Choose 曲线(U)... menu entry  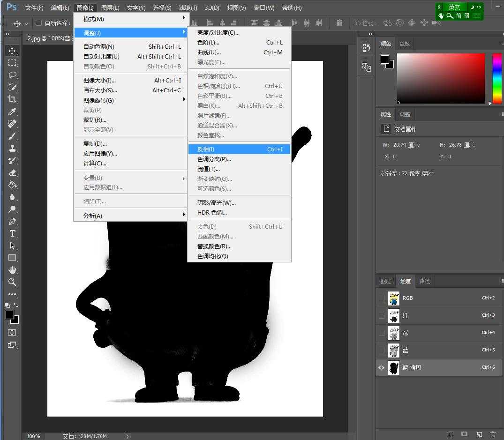(239, 52)
